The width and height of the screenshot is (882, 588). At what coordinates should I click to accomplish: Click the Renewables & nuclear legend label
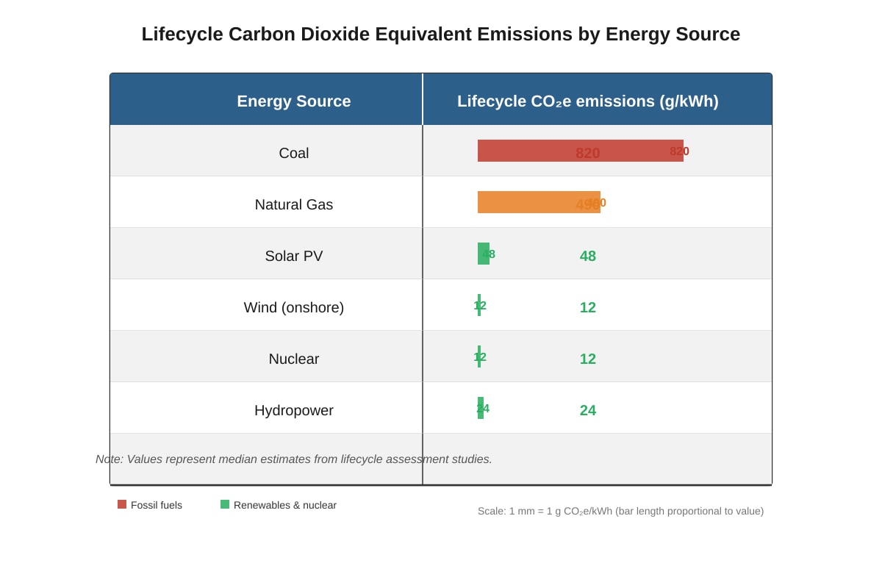[285, 505]
